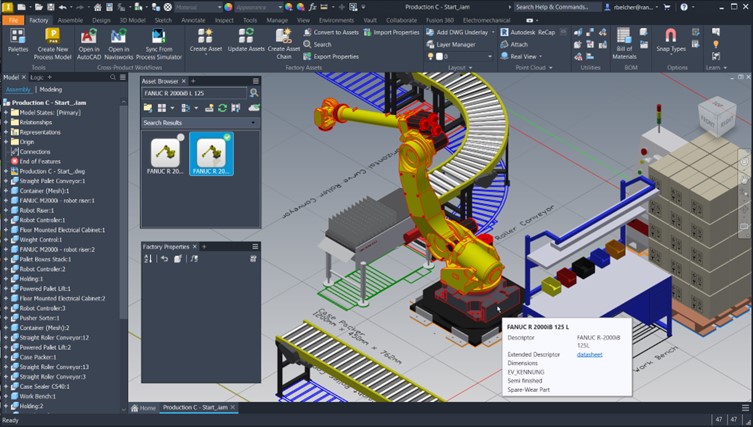Viewport: 753px width, 427px height.
Task: Open the 3D Model ribbon tab
Action: [x=132, y=20]
